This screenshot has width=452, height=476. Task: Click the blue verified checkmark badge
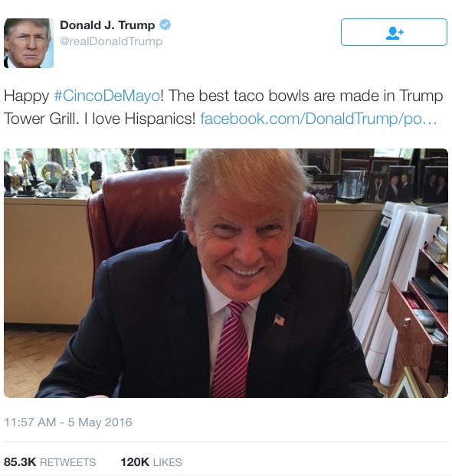pos(165,24)
